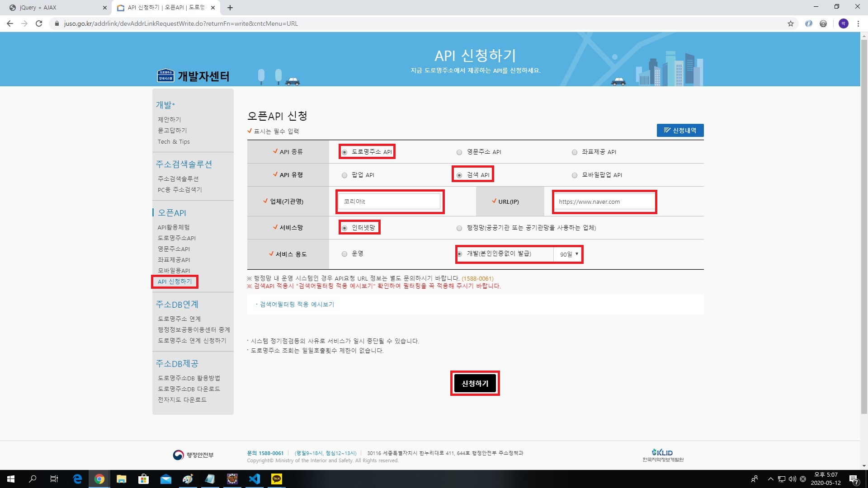The width and height of the screenshot is (868, 488).
Task: Click the 업체(기관명) text field
Action: coord(390,202)
